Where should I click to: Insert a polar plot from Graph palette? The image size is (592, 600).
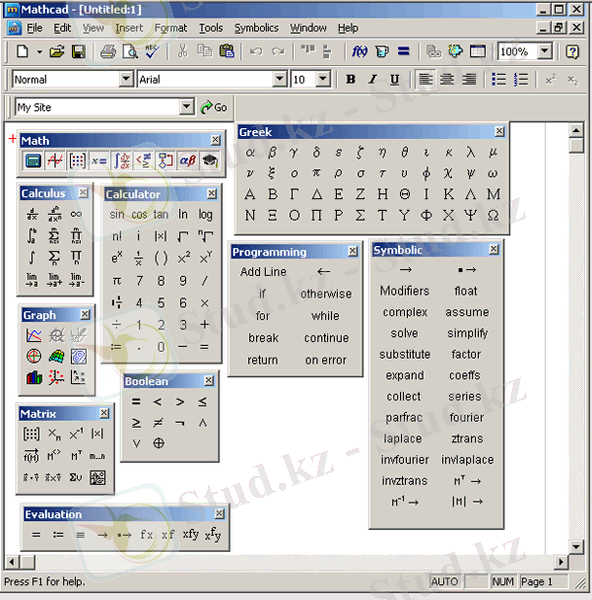tap(34, 356)
